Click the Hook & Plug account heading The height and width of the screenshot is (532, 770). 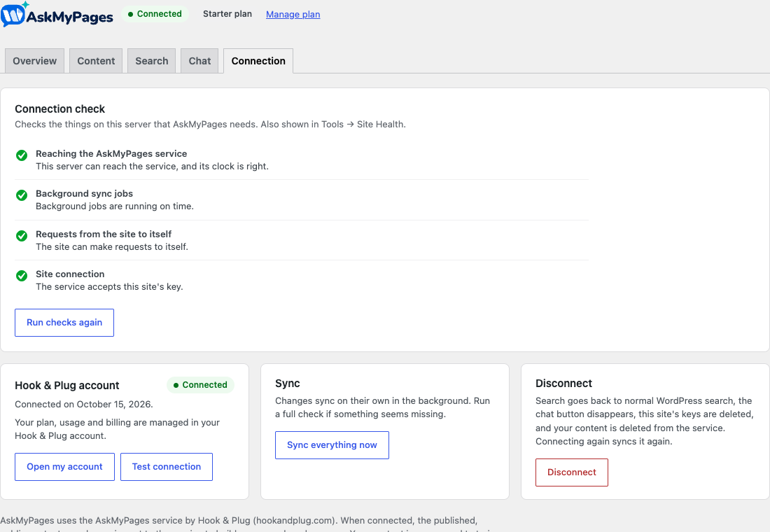pyautogui.click(x=66, y=386)
